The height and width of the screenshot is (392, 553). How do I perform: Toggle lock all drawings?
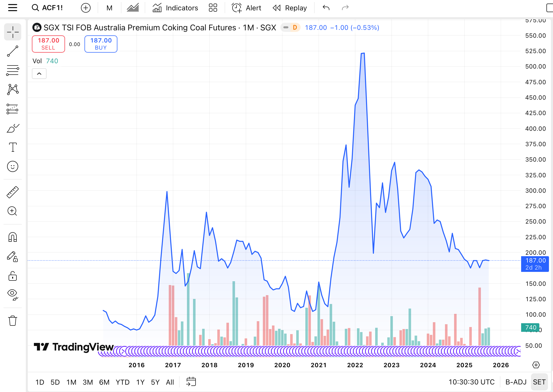click(13, 276)
